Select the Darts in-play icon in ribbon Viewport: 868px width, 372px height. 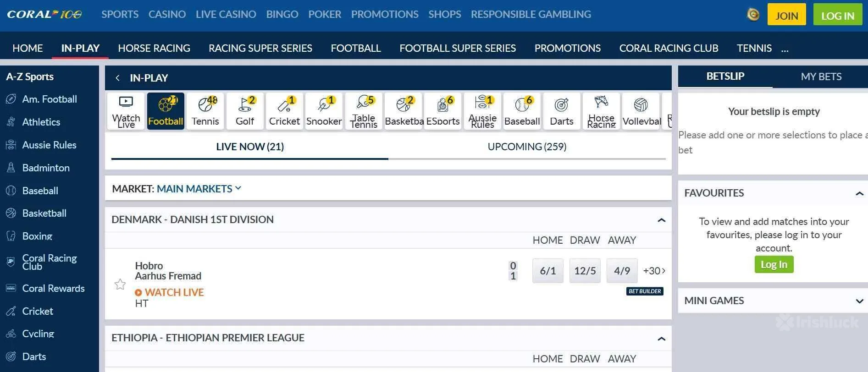coord(562,111)
